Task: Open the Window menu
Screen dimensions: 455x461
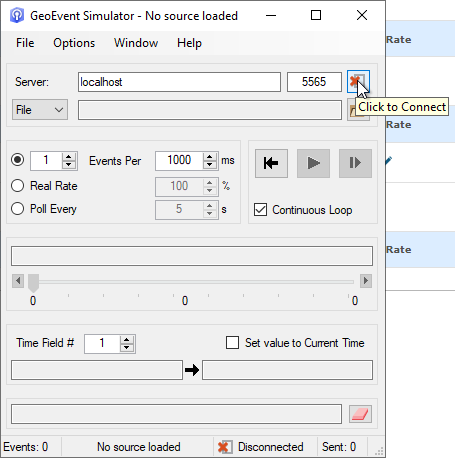Action: coord(136,43)
